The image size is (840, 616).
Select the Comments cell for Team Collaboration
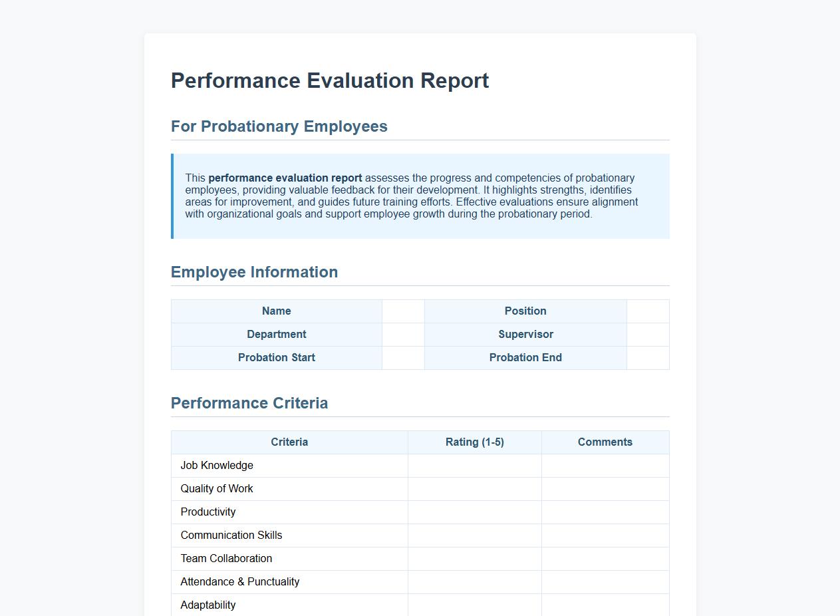pyautogui.click(x=605, y=558)
